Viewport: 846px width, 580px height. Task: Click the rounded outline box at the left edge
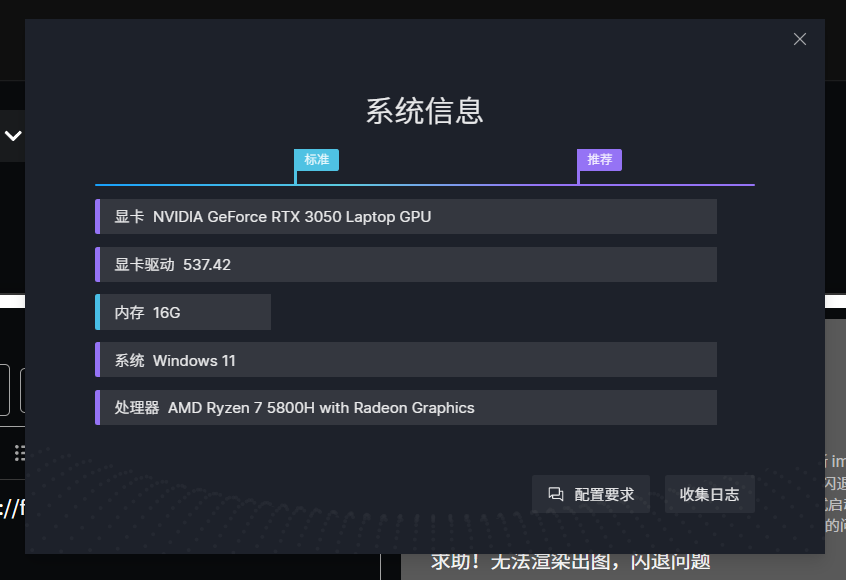5,390
